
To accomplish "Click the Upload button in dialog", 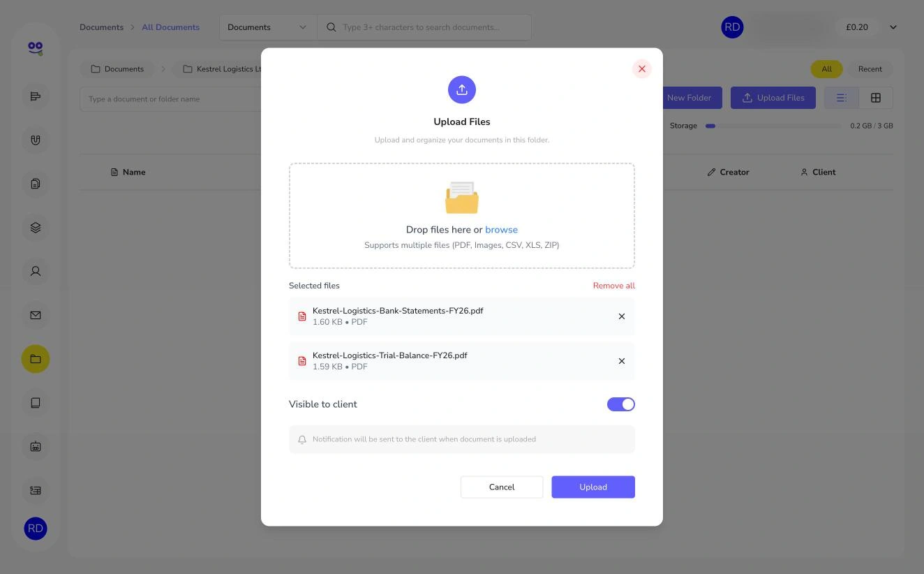I will (593, 487).
